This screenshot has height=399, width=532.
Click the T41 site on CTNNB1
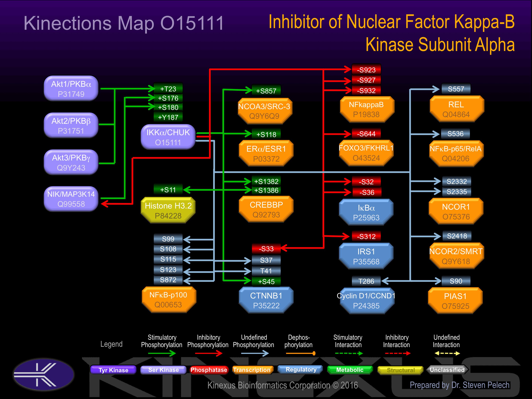266,271
